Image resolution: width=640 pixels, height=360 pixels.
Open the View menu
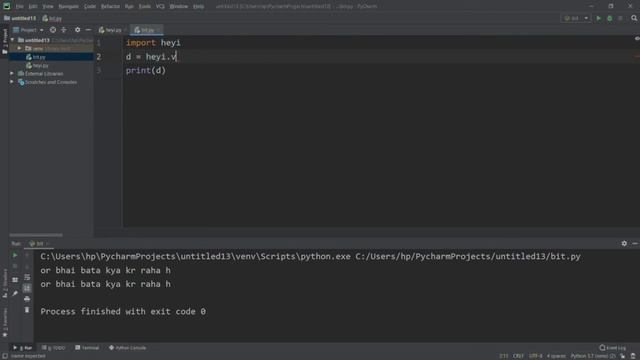point(48,7)
